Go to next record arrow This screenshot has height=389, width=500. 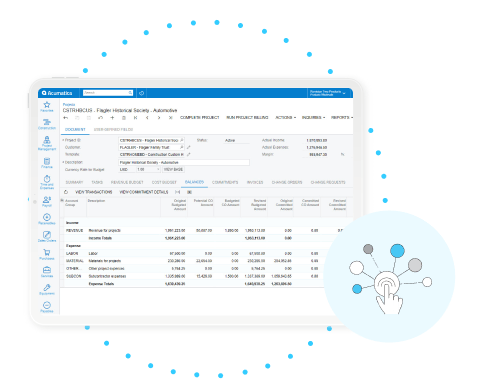coord(159,118)
